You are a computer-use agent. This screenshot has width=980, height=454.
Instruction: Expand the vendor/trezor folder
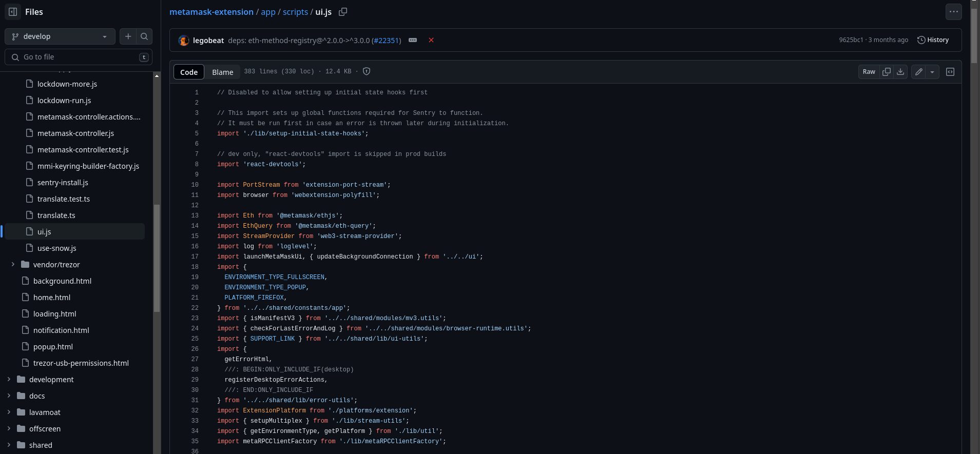point(13,265)
